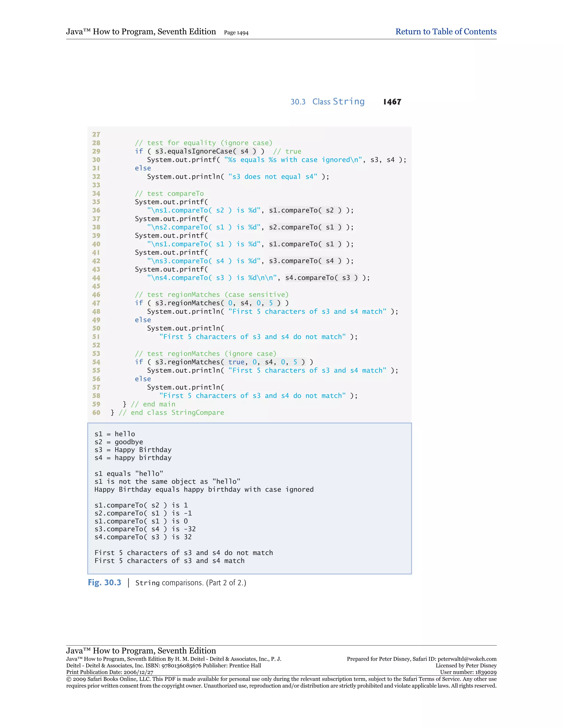The image size is (563, 728).
Task: Click the Return to Table of Contents link
Action: [446, 32]
